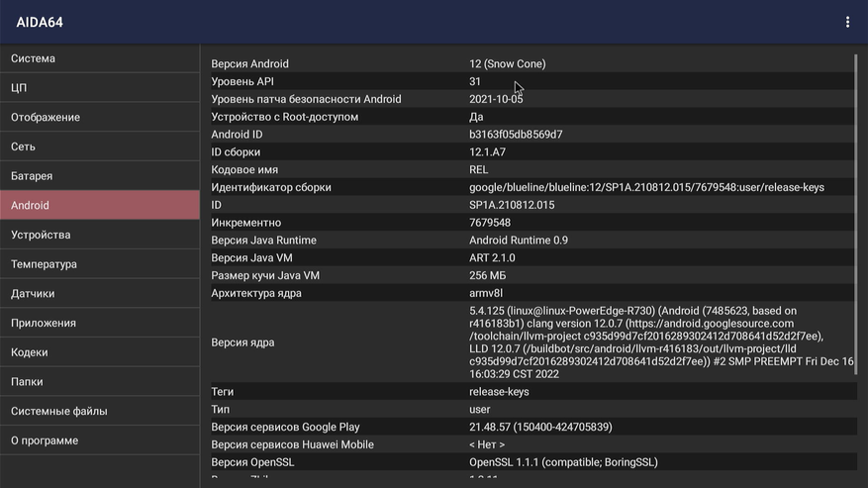Click the security patch date 2021-10-05
This screenshot has width=868, height=488.
(496, 99)
